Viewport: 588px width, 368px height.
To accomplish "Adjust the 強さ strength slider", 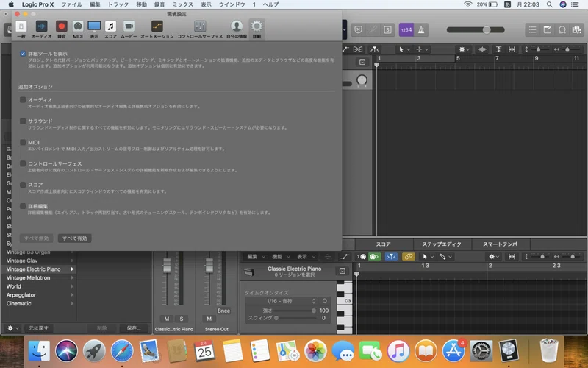I will (314, 311).
